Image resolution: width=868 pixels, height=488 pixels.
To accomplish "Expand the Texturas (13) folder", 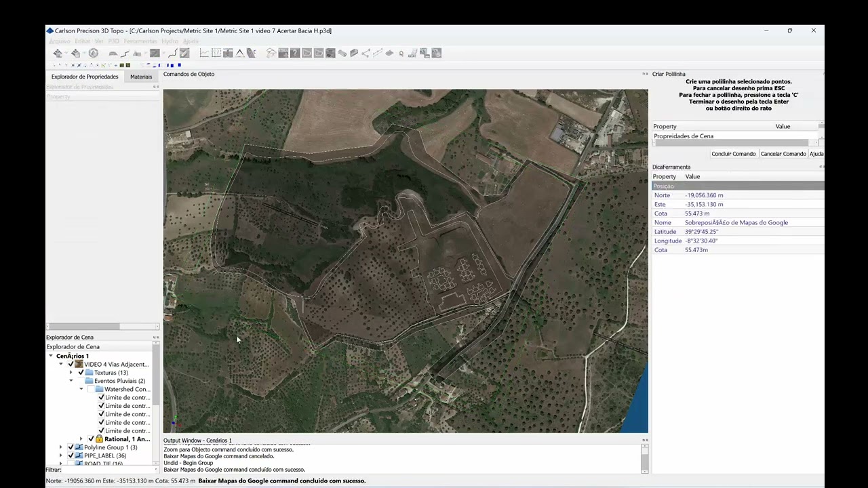I will coord(71,372).
